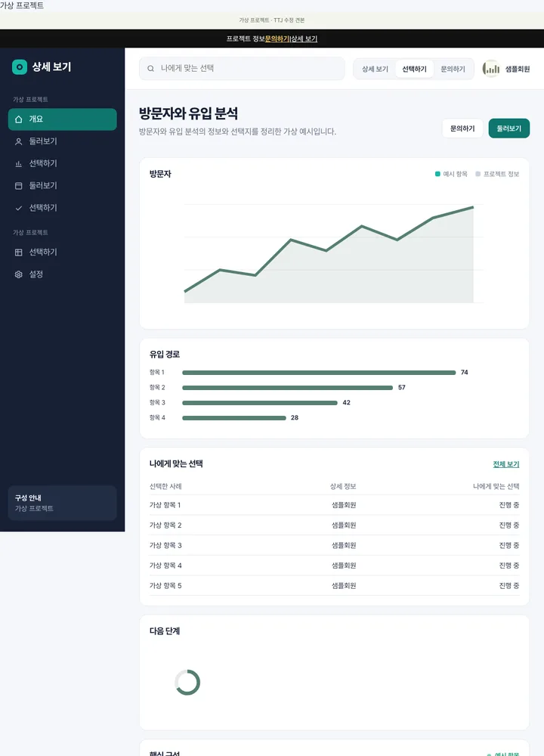
Task: Click the magnifier icon in search box
Action: click(x=151, y=69)
